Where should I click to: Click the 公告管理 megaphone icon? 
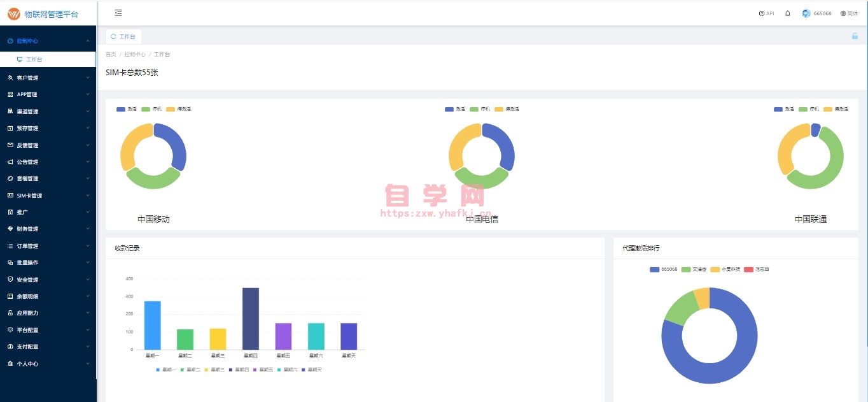click(10, 162)
